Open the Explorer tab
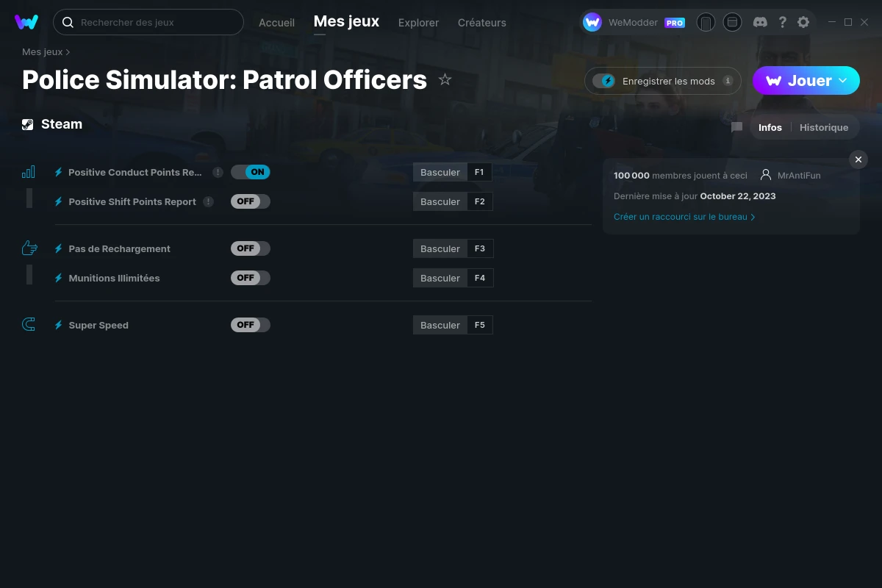This screenshot has height=588, width=882. coord(418,23)
